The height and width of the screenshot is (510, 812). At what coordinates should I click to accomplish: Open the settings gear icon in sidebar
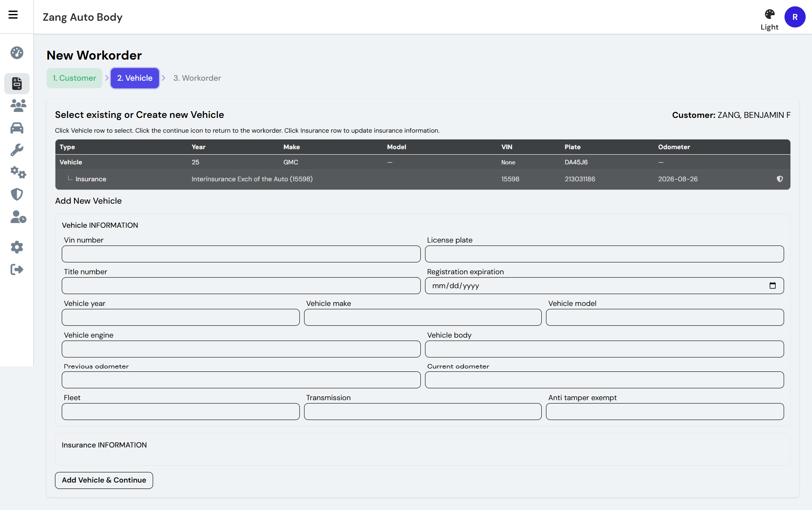coord(17,247)
